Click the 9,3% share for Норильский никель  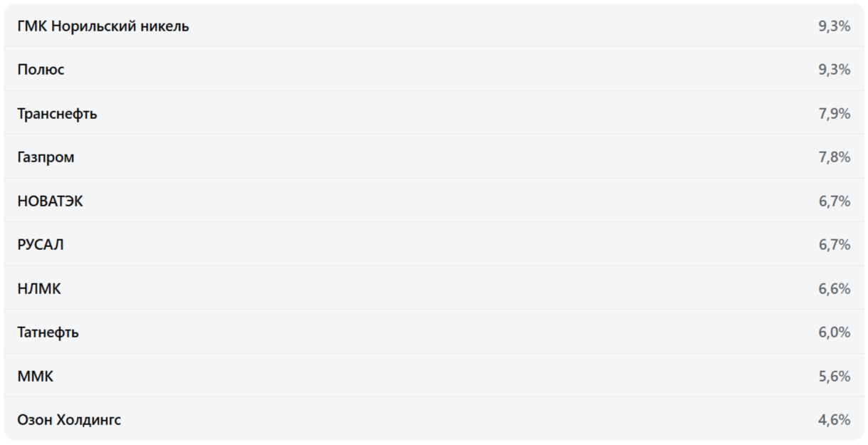(834, 26)
